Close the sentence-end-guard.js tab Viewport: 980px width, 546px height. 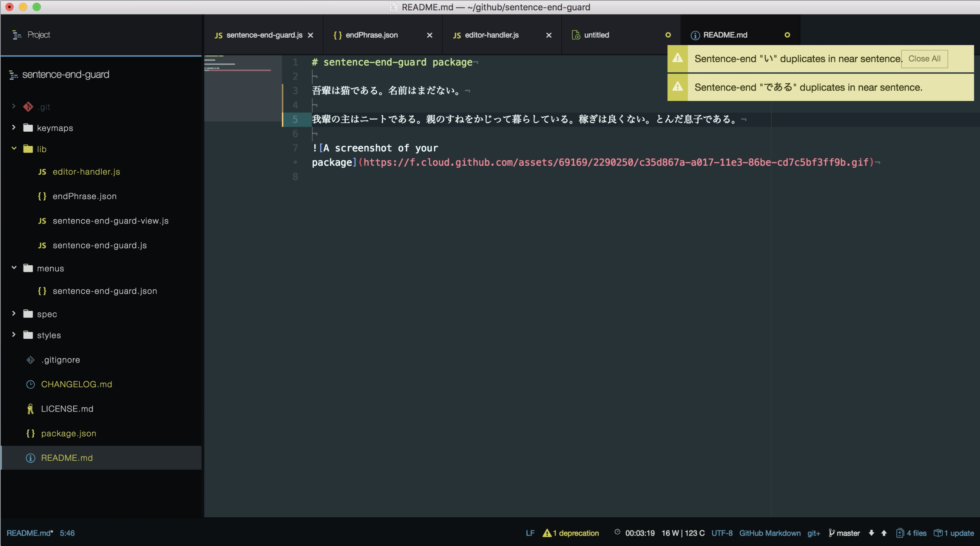pos(310,35)
